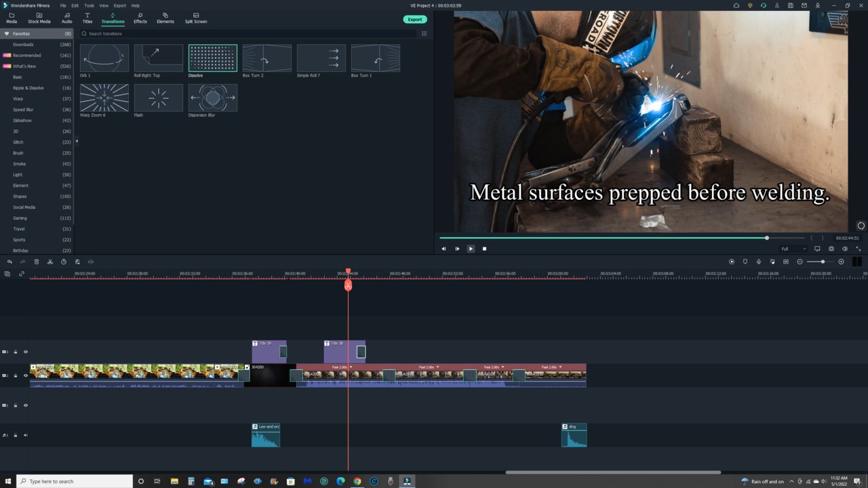Select the Downloads transitions category
This screenshot has width=868, height=488.
tap(37, 44)
